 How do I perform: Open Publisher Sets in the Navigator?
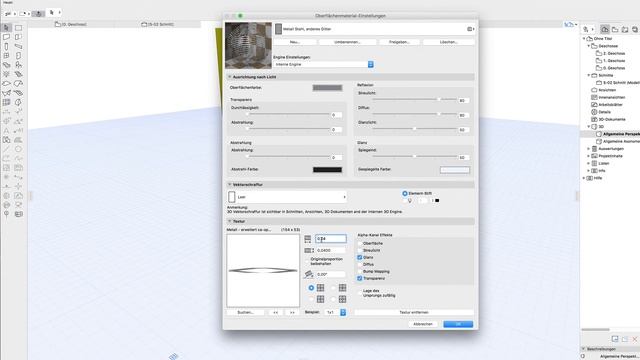click(635, 29)
